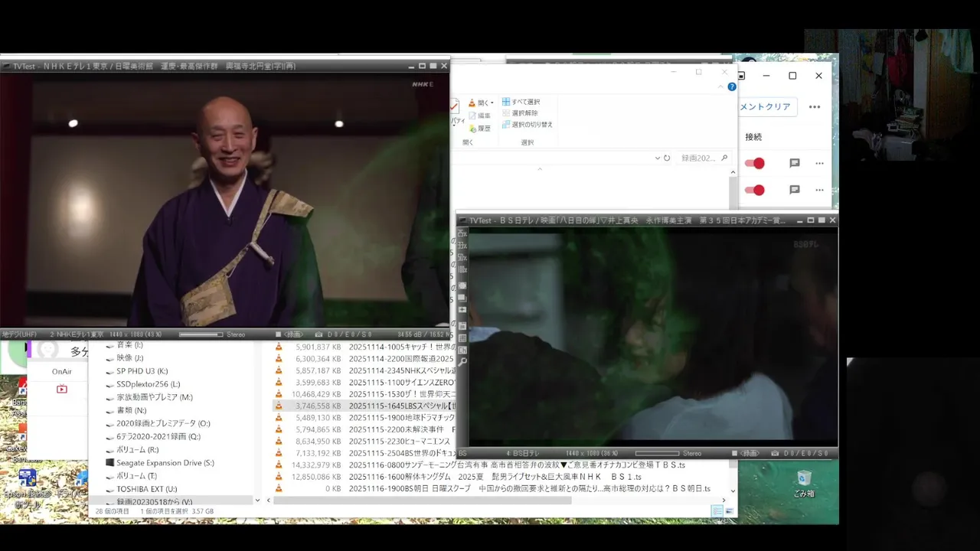The width and height of the screenshot is (980, 551).
Task: Open the address bar history dropdown
Action: coord(657,158)
